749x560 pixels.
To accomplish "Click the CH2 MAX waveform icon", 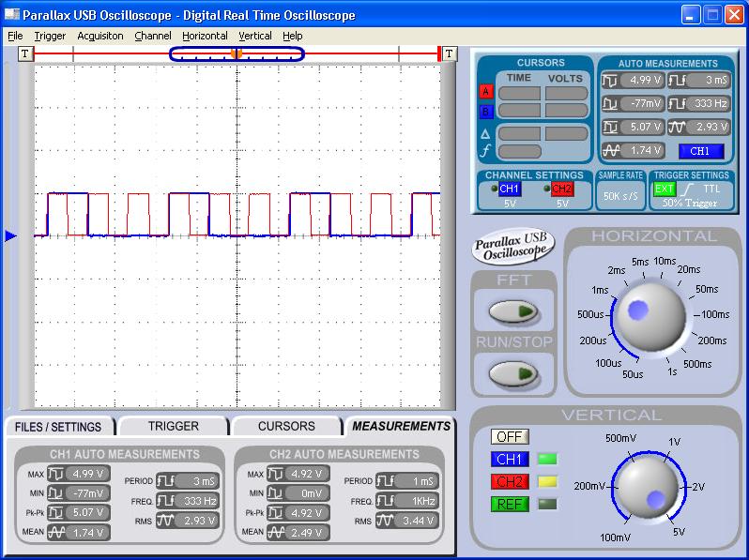I will [x=275, y=474].
